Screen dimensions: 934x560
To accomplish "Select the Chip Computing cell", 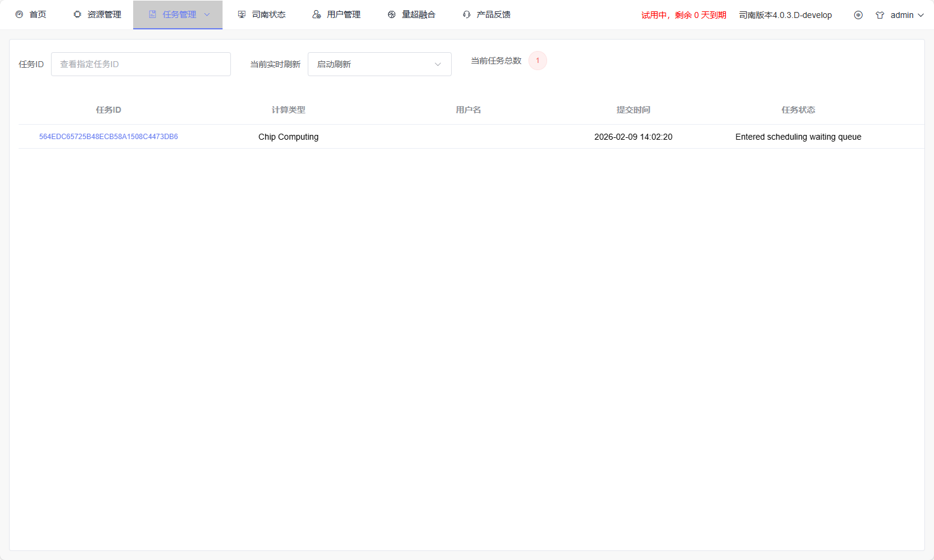I will tap(288, 137).
